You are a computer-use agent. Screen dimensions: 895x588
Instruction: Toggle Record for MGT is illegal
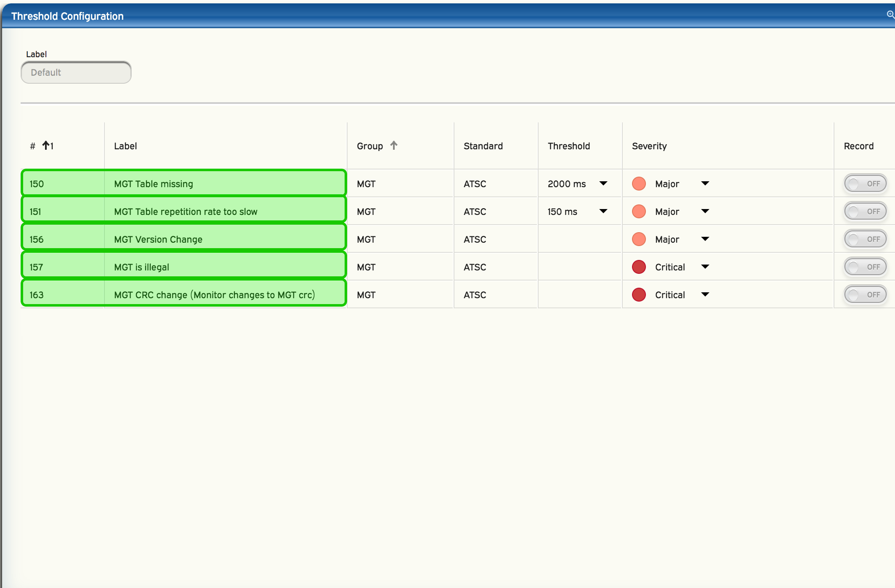click(x=865, y=267)
